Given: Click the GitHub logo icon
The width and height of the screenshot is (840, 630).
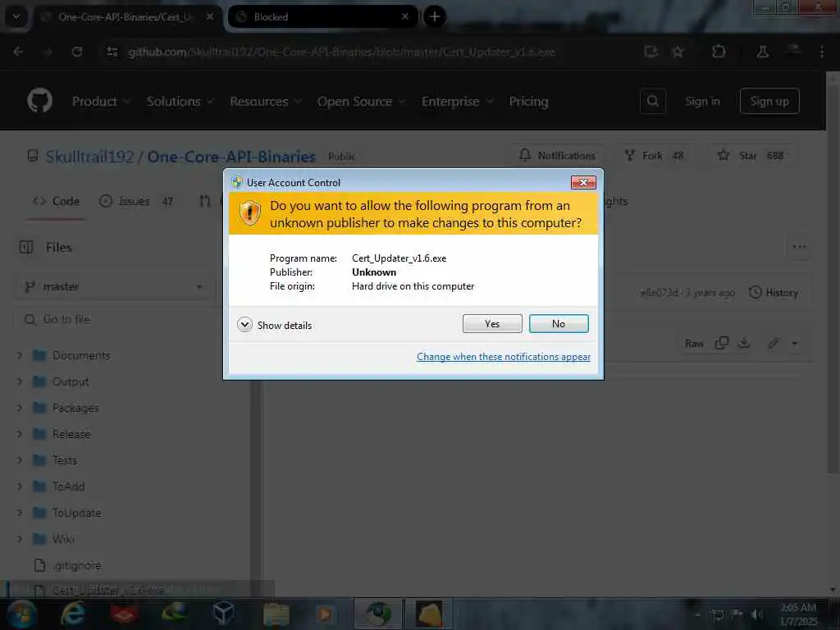Looking at the screenshot, I should point(39,101).
